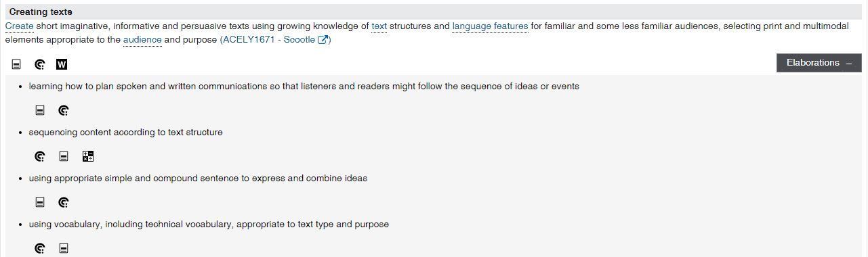
Task: Open the 'text' glossary link
Action: click(379, 26)
